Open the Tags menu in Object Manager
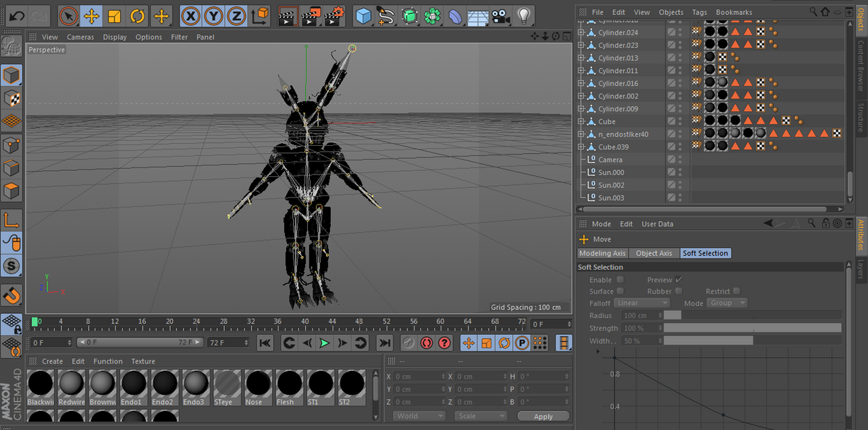The image size is (868, 430). [699, 12]
